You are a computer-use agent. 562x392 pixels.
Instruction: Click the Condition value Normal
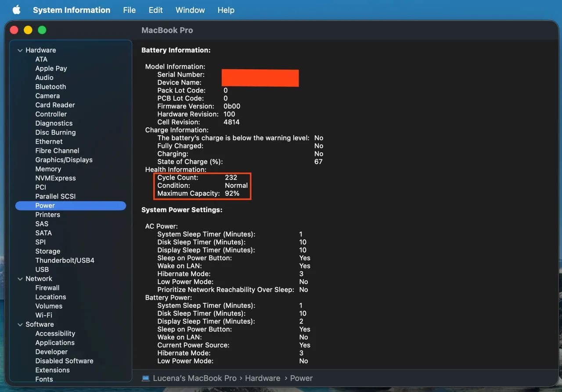[x=236, y=185]
